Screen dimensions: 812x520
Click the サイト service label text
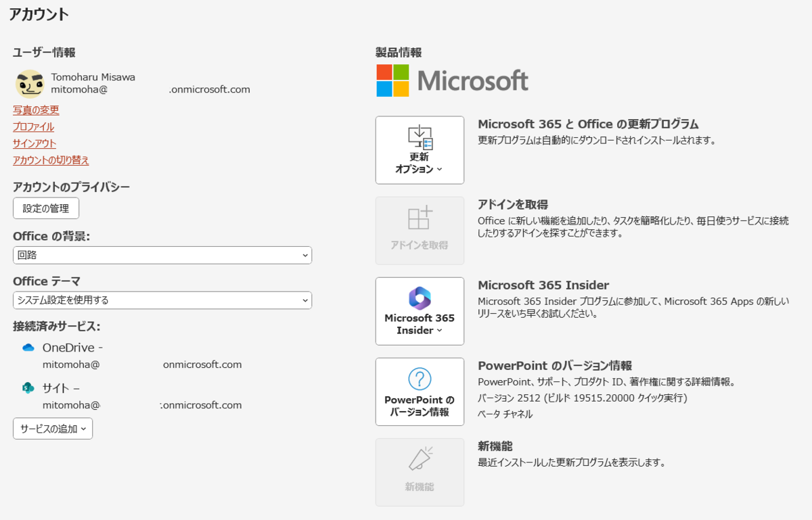pyautogui.click(x=61, y=388)
